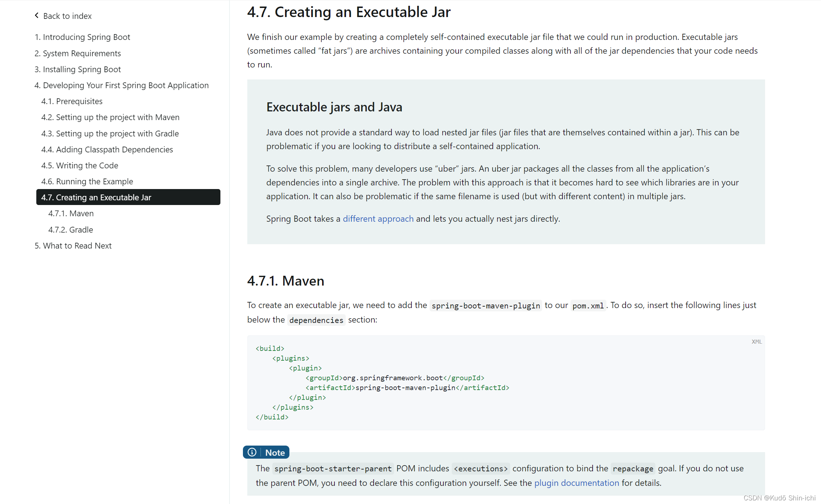The width and height of the screenshot is (821, 504).
Task: Follow the 'different approach' link
Action: pyautogui.click(x=378, y=219)
